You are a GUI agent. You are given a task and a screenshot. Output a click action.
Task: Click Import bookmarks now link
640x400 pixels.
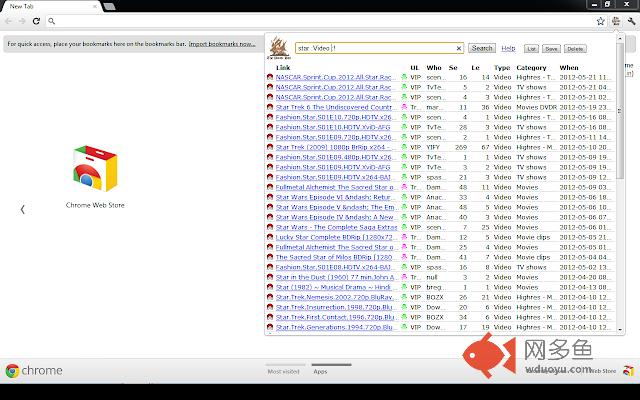222,44
